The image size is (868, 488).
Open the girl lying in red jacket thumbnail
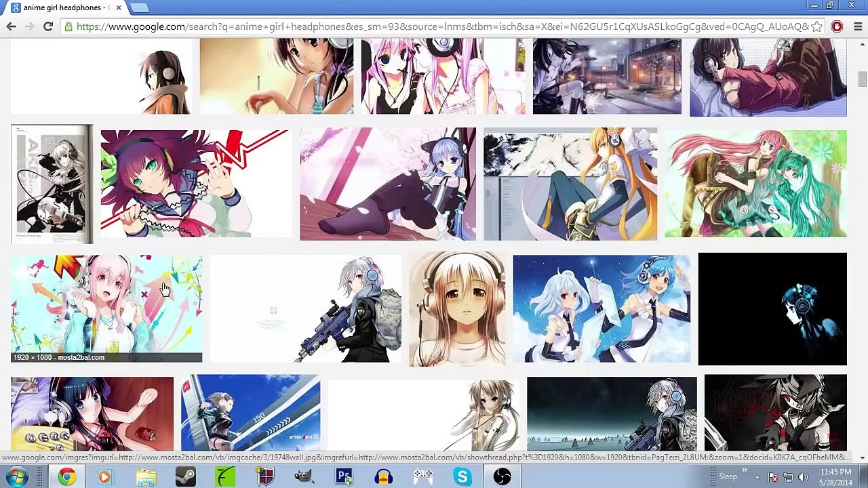click(x=768, y=77)
